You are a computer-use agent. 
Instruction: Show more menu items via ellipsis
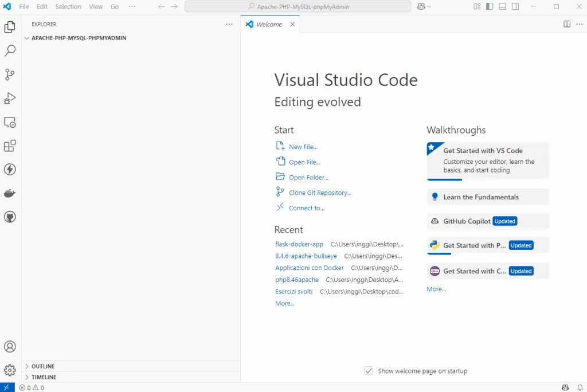click(132, 6)
